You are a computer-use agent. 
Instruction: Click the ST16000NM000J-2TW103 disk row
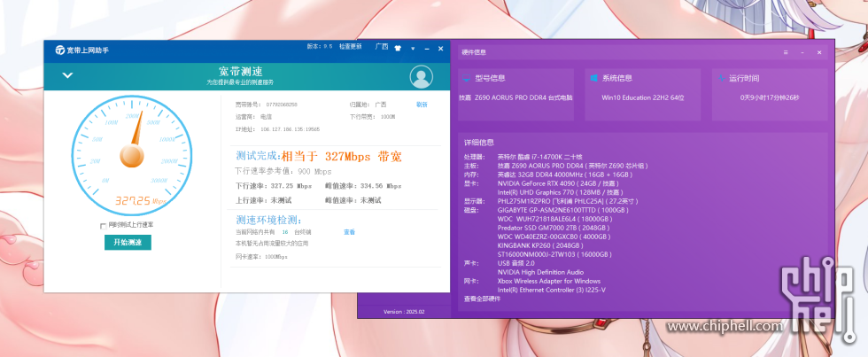554,254
